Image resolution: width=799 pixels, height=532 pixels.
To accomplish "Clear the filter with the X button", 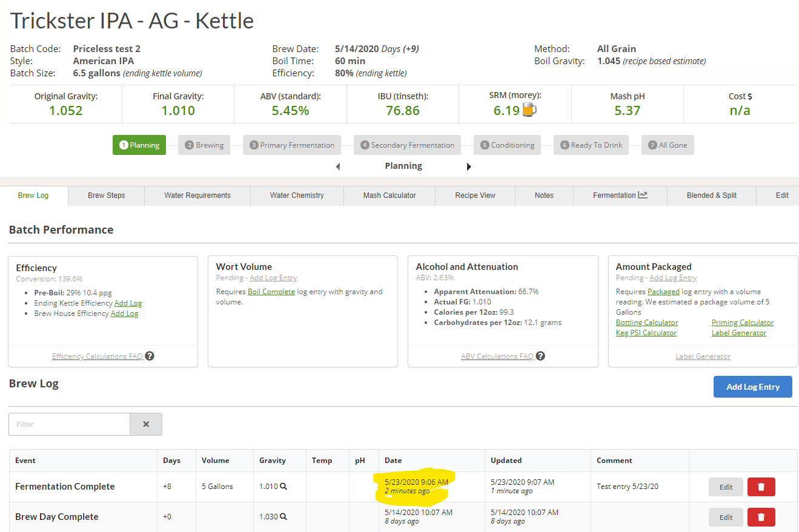I will pyautogui.click(x=146, y=424).
